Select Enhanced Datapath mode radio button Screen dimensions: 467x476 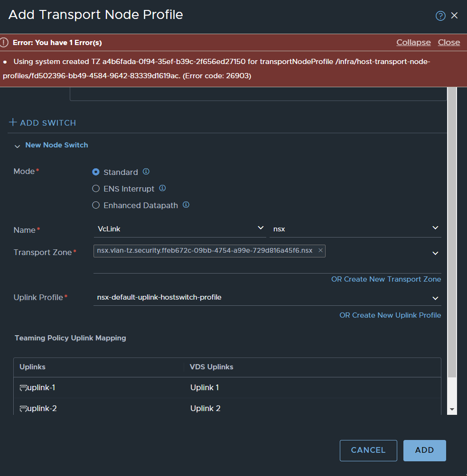tap(96, 205)
